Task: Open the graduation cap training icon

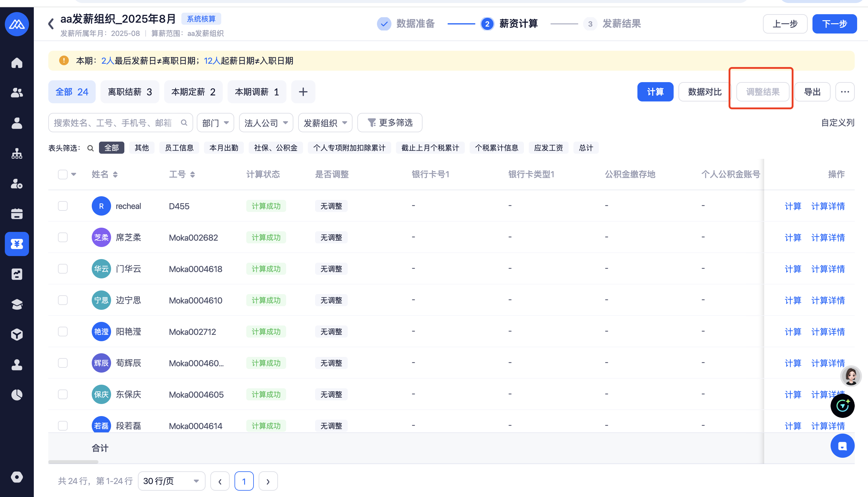Action: coord(17,304)
